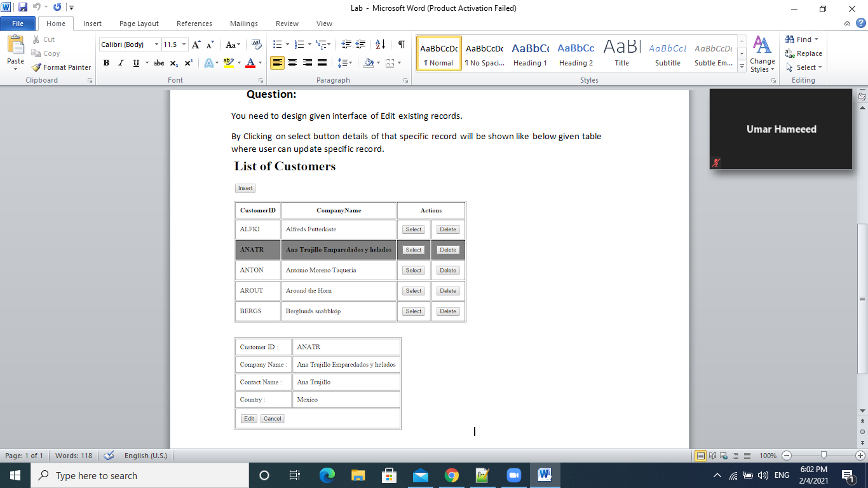Click the Text Highlight Color icon

coord(229,63)
